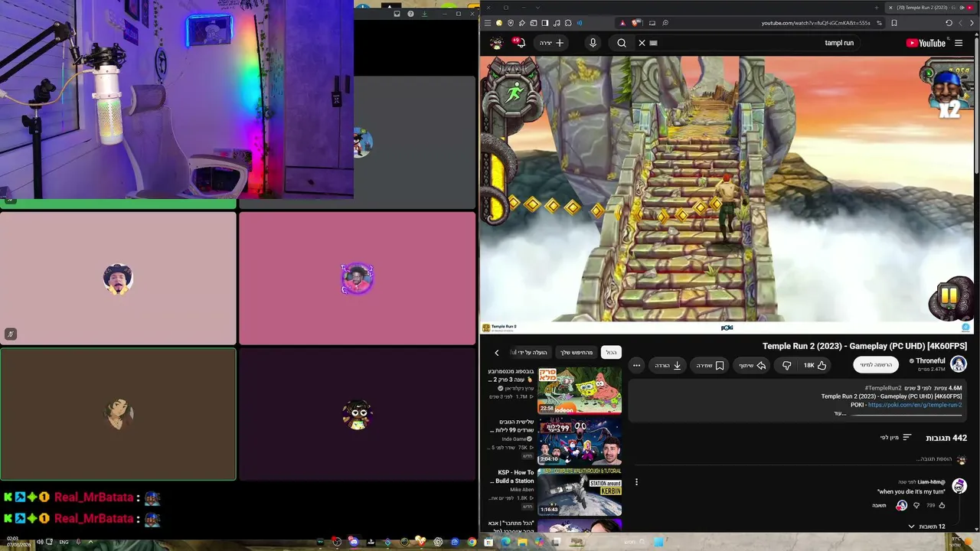Like the Liam-h8m comment
Screen dimensions: 980x551
pyautogui.click(x=942, y=505)
